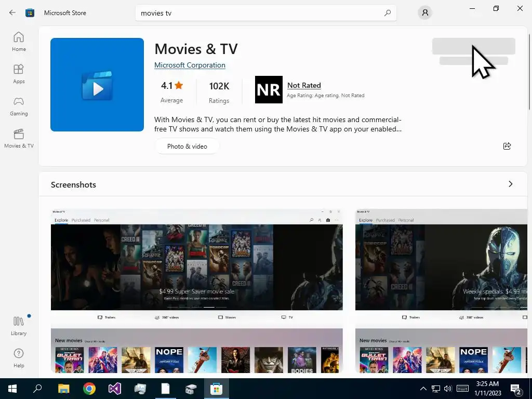Viewport: 532px width, 399px height.
Task: Open the monitor utility app on taskbar
Action: tap(140, 389)
